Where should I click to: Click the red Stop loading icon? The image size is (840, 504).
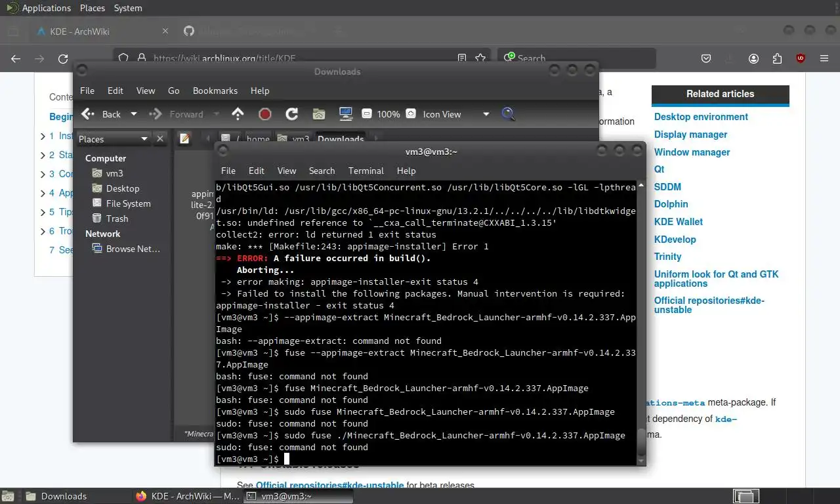[265, 114]
